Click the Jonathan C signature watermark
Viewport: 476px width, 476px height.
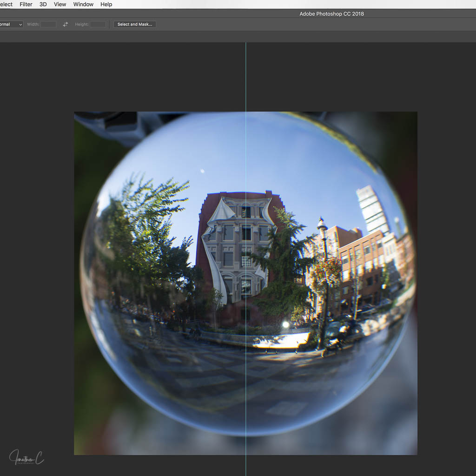(26, 457)
